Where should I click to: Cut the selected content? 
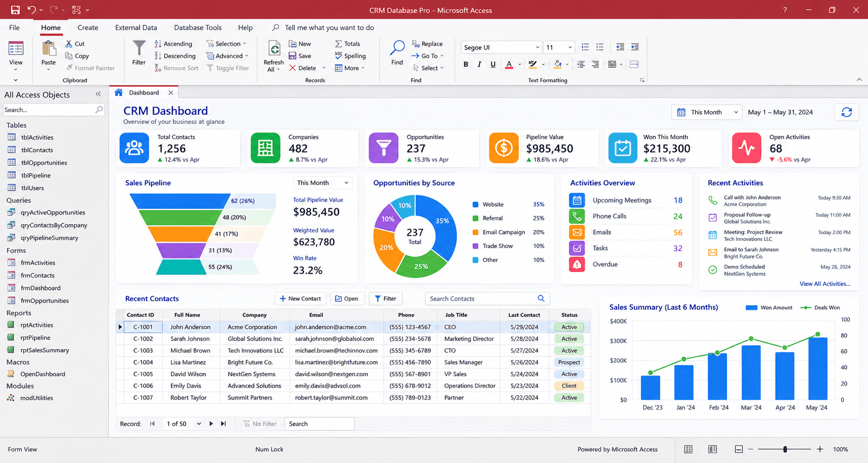pyautogui.click(x=75, y=44)
